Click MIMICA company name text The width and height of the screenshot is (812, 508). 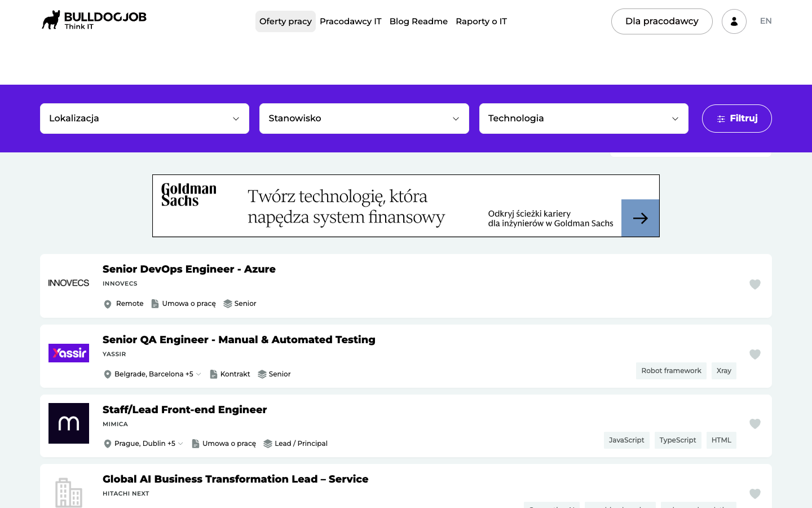coord(115,424)
